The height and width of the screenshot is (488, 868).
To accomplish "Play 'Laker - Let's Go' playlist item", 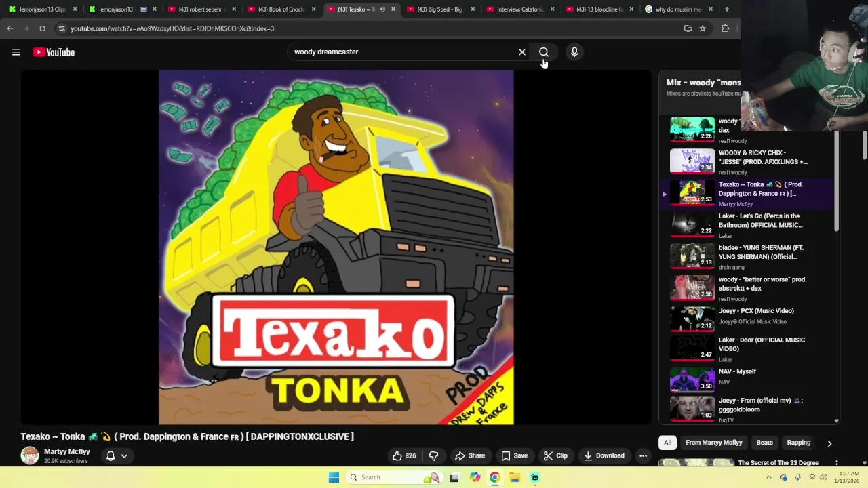I will point(746,225).
